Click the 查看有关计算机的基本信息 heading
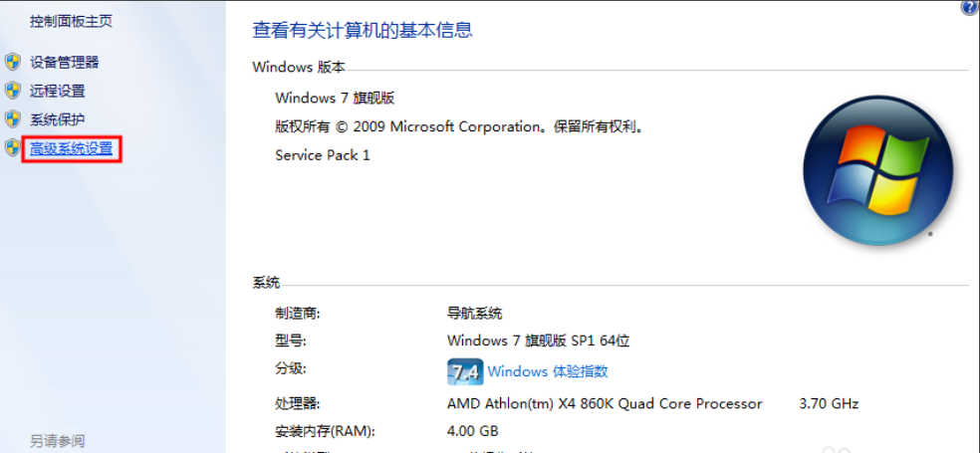 point(363,30)
